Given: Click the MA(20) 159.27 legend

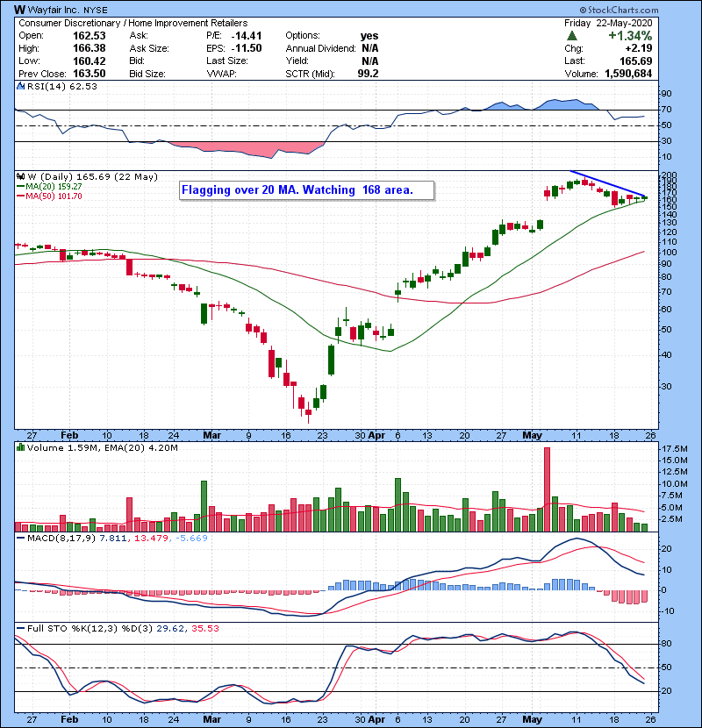Looking at the screenshot, I should coord(49,187).
